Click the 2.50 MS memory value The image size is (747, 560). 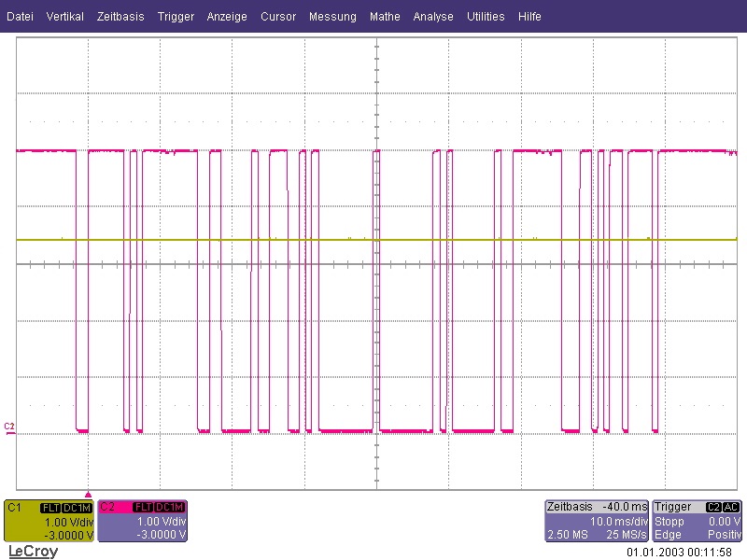(x=568, y=535)
